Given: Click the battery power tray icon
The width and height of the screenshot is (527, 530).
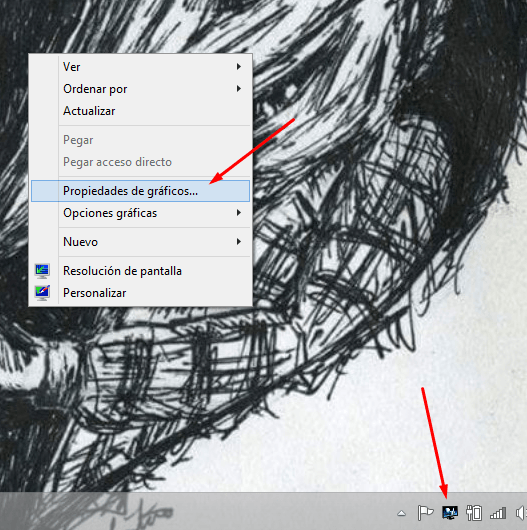Looking at the screenshot, I should (474, 513).
